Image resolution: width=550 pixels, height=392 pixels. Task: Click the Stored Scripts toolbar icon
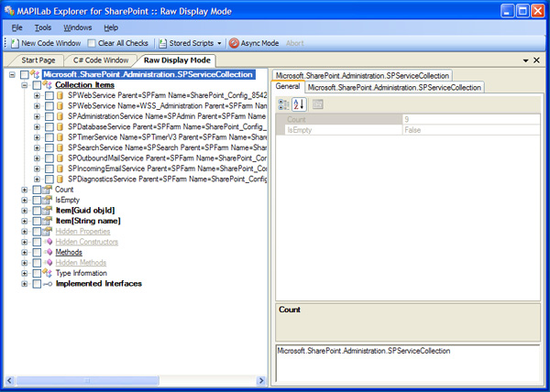(x=163, y=43)
